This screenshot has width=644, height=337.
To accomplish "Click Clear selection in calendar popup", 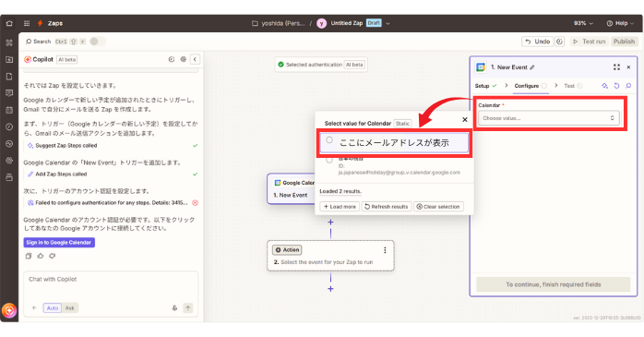I will tap(438, 207).
